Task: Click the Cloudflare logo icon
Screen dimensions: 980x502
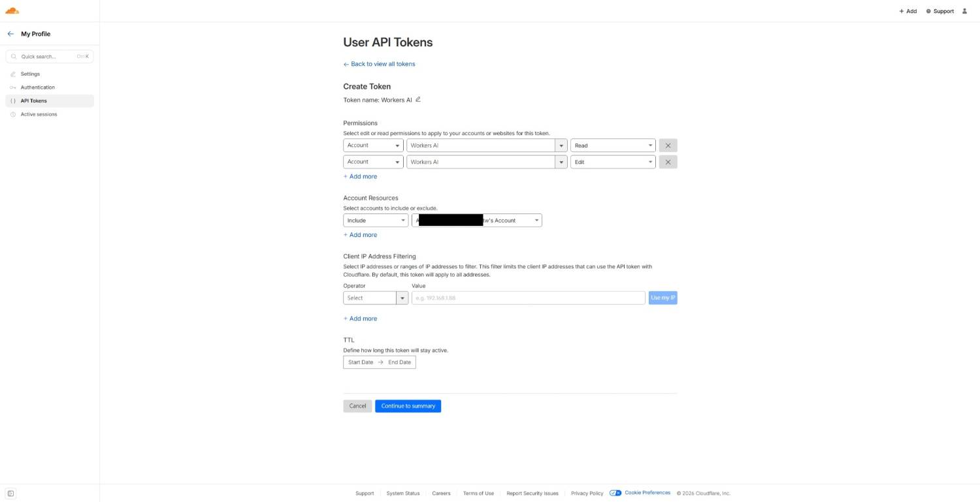Action: click(12, 10)
